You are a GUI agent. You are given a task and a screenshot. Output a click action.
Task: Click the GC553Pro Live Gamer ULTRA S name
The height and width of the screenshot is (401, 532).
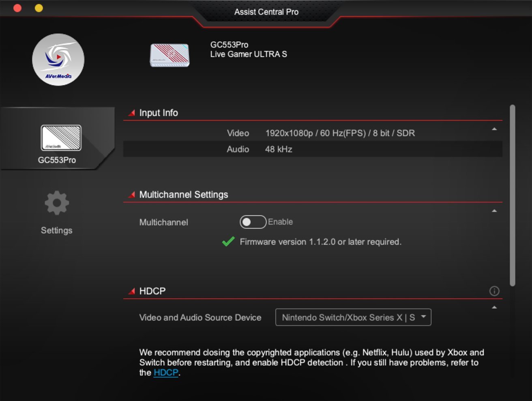(249, 50)
